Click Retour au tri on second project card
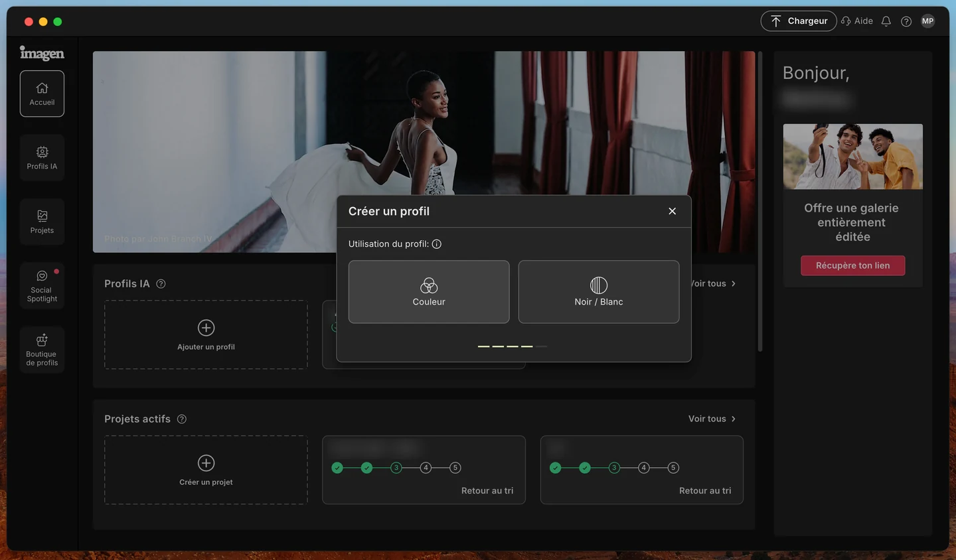This screenshot has height=560, width=956. (705, 491)
